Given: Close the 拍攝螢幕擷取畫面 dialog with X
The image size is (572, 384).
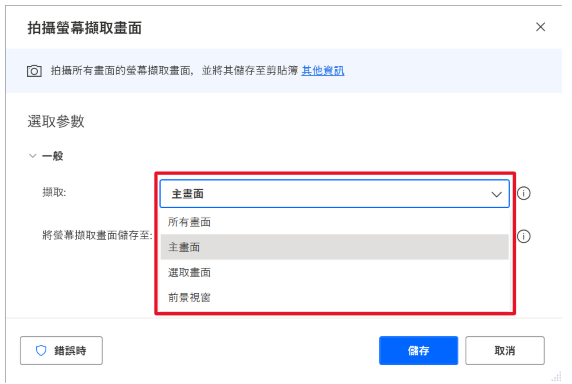Looking at the screenshot, I should [x=540, y=27].
